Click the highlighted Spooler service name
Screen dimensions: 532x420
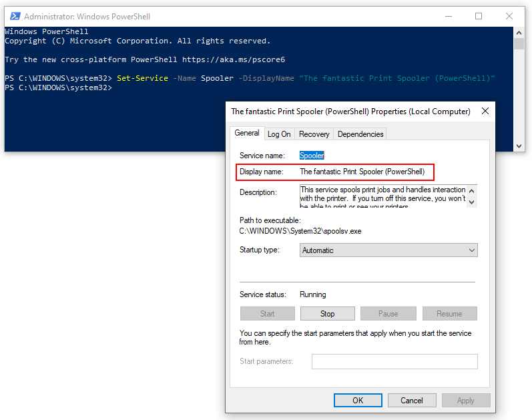tap(312, 156)
